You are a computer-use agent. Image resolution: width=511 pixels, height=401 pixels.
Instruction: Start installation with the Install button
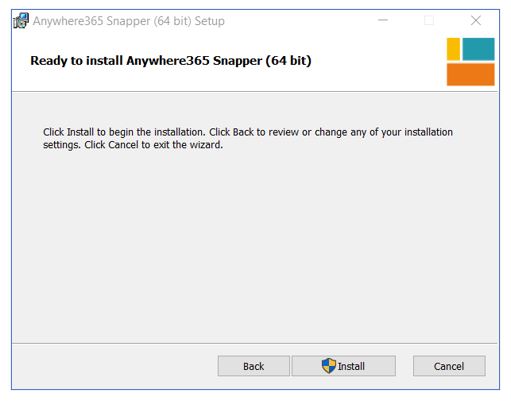click(344, 366)
